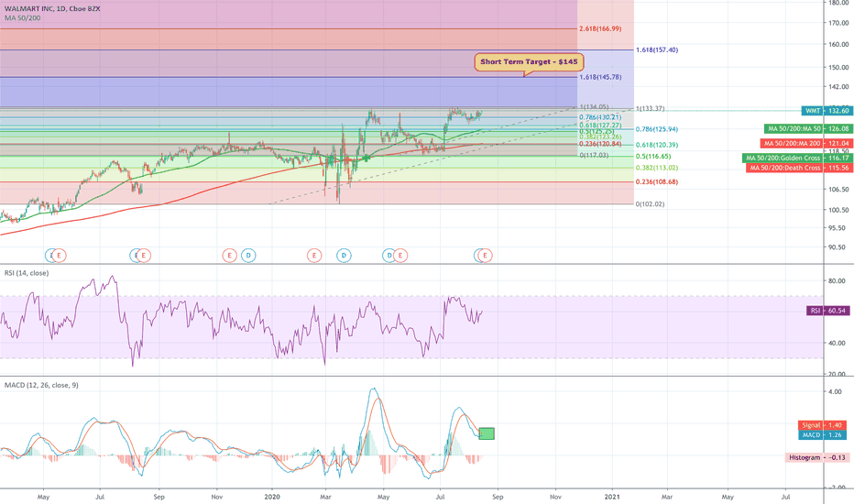Click the 0.382(113.02) Fibonacci label
This screenshot has height=504, width=854.
pyautogui.click(x=657, y=169)
